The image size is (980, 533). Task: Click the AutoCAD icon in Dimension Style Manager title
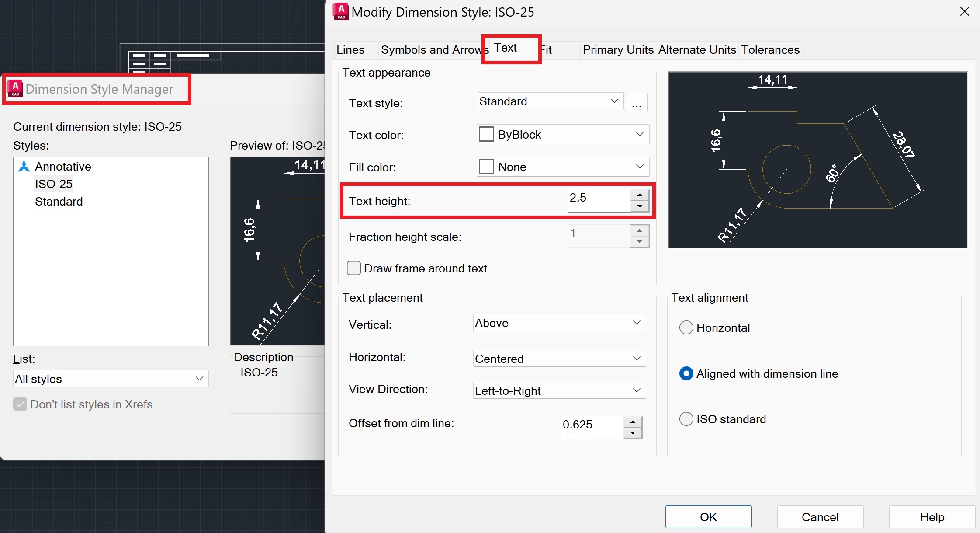pyautogui.click(x=15, y=88)
